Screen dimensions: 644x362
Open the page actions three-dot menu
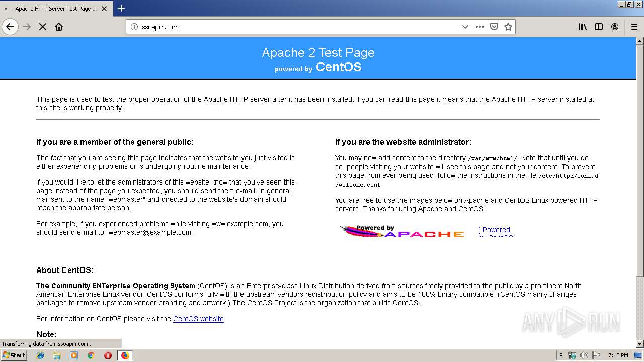(479, 27)
